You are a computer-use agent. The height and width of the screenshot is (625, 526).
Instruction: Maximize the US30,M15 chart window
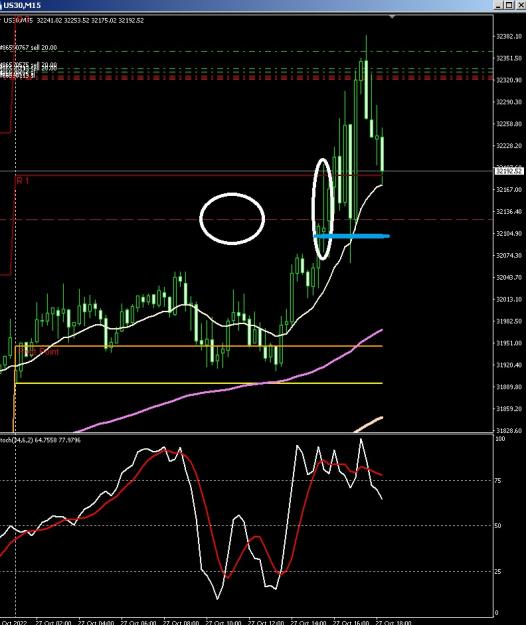509,5
